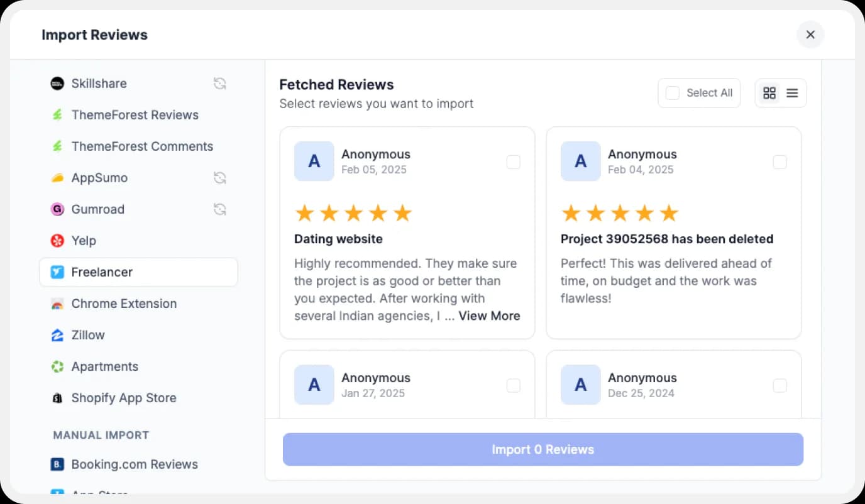The image size is (865, 504).
Task: Click the refresh icon next to Skillshare
Action: [219, 84]
